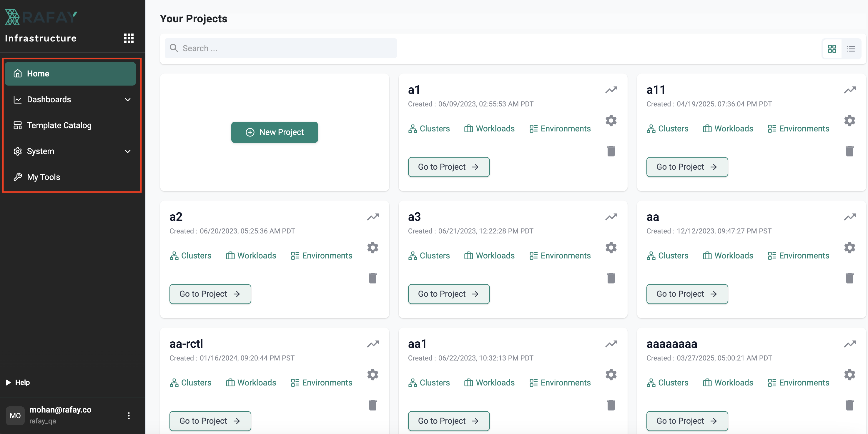This screenshot has height=434, width=868.
Task: Open trend chart for project aaaaaaaa
Action: click(x=849, y=344)
